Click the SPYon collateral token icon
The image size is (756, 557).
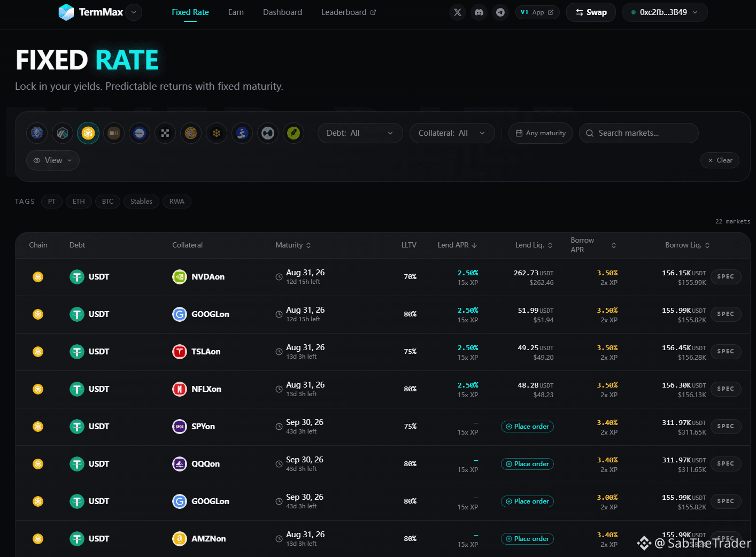(180, 427)
